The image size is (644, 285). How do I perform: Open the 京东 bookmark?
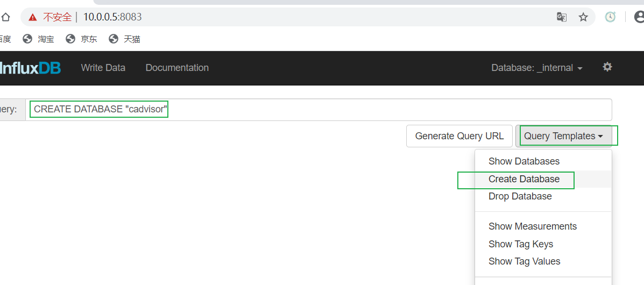82,39
